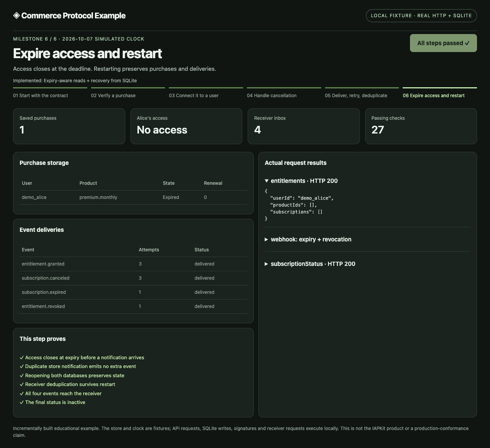The width and height of the screenshot is (490, 448).
Task: Click Reopening both databases preserves state
Action: (72, 375)
